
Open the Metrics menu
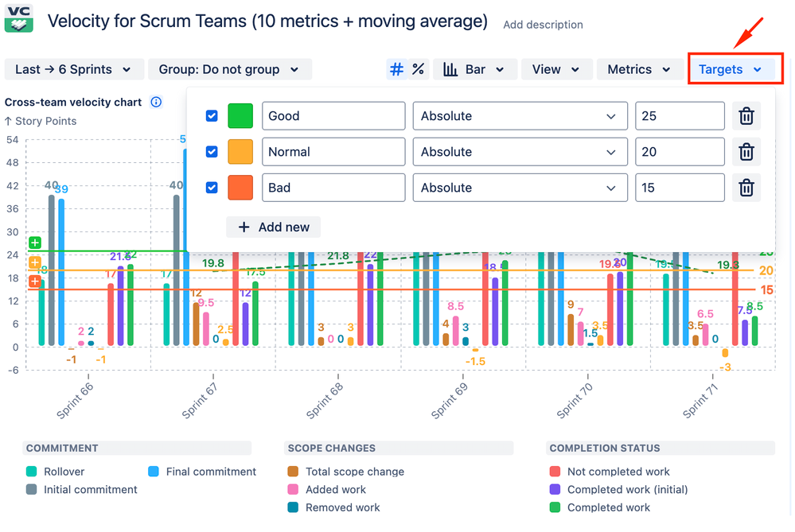[639, 69]
